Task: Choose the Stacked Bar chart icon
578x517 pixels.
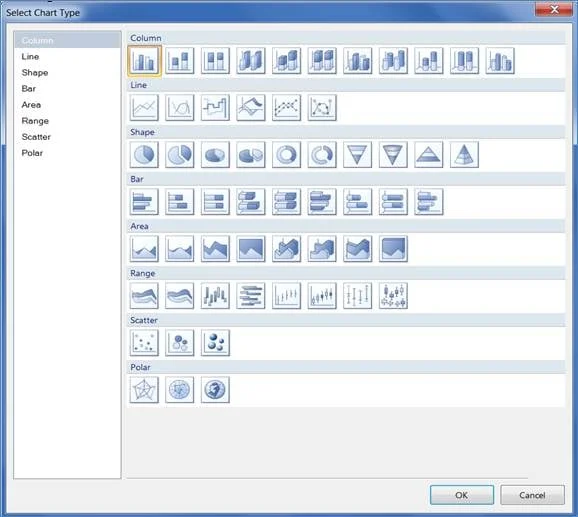Action: 180,202
